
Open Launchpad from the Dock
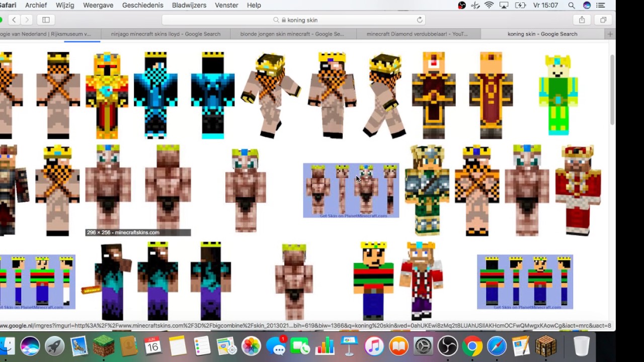tap(55, 346)
